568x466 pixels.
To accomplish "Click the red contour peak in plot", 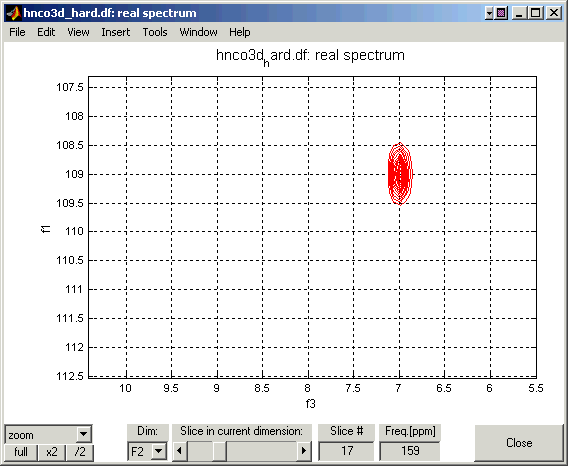I will [x=400, y=174].
